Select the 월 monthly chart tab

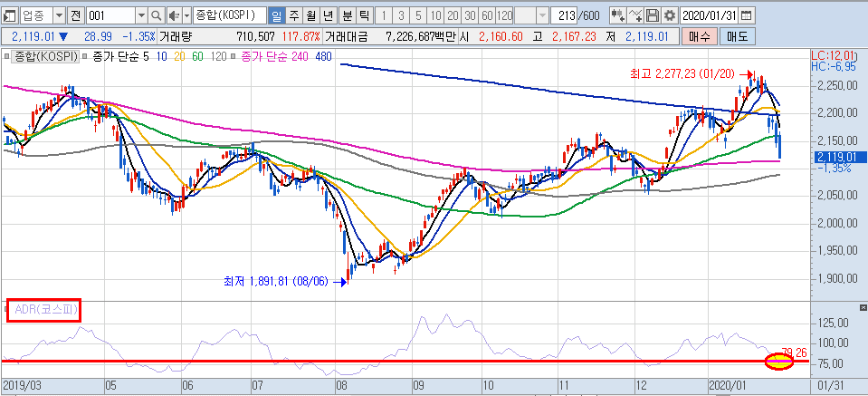pos(311,15)
